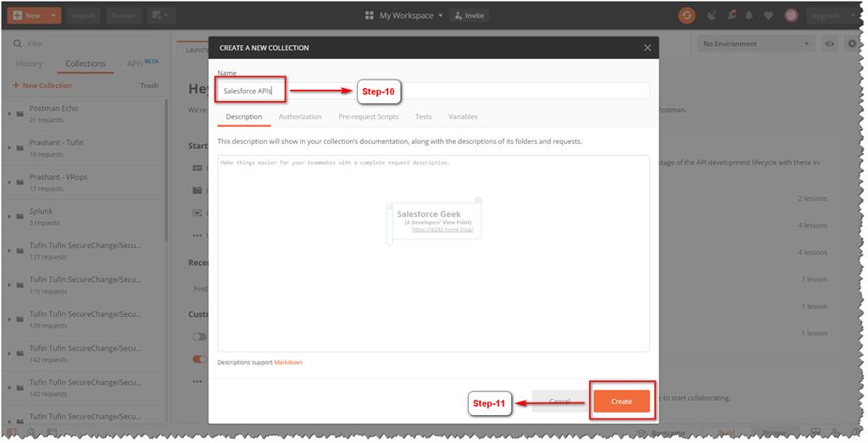Open the user avatar menu
868x443 pixels.
tap(792, 15)
